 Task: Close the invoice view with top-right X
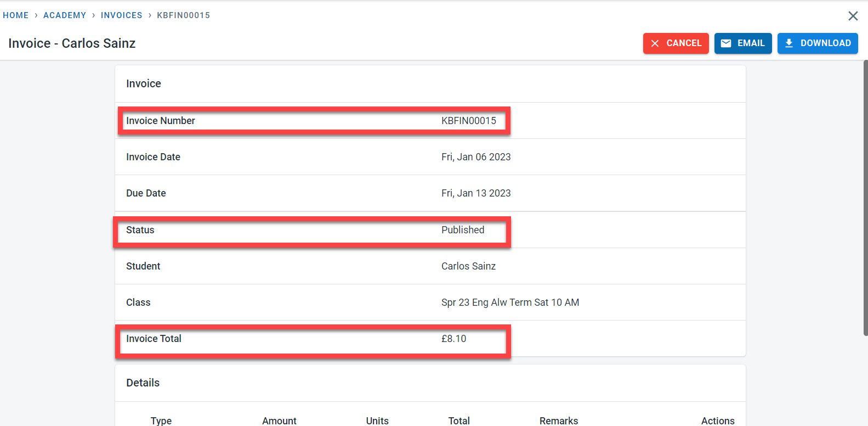coord(853,16)
